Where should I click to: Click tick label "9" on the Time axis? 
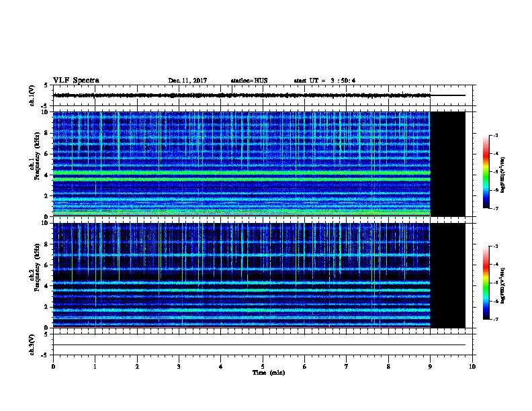pyautogui.click(x=430, y=367)
